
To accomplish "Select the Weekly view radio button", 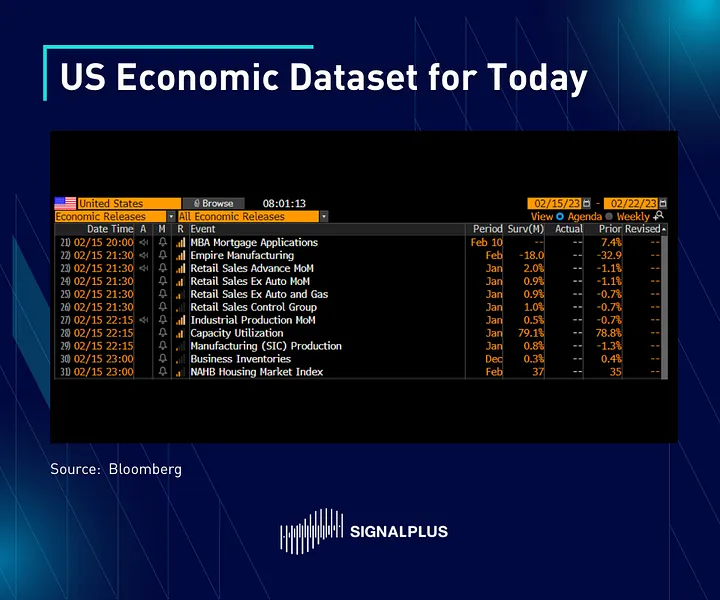I will (x=609, y=216).
